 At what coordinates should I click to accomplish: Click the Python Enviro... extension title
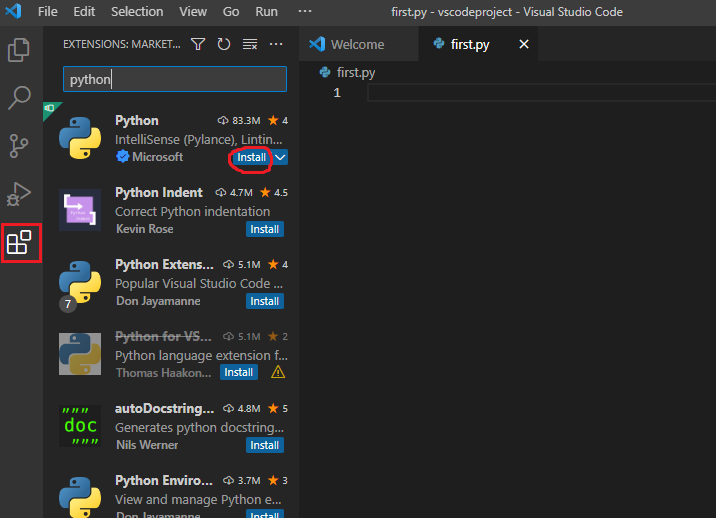164,481
